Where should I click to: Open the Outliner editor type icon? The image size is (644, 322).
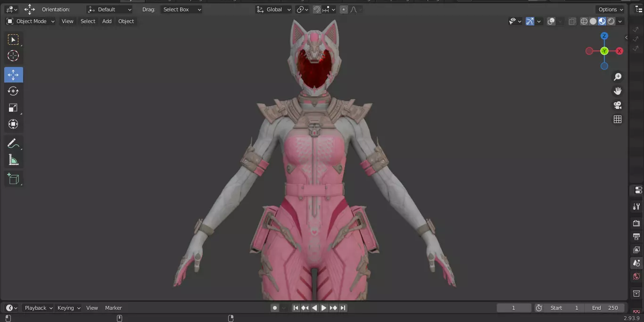tap(639, 9)
